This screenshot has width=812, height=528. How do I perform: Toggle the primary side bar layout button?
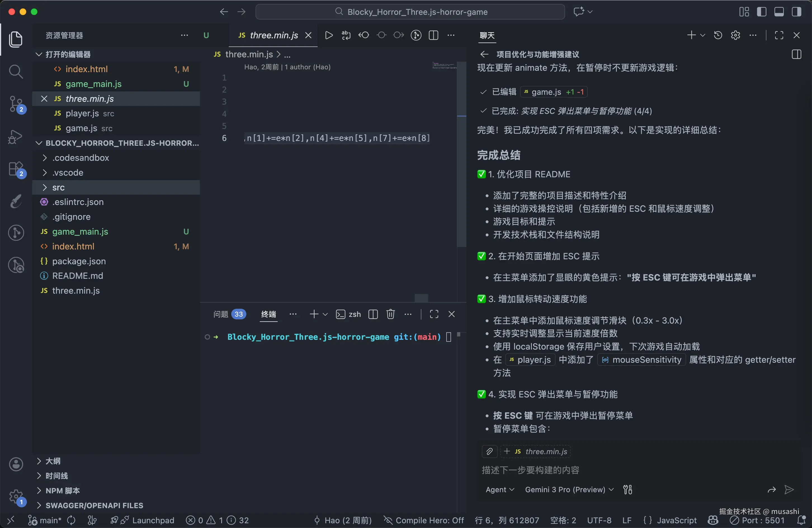coord(761,12)
